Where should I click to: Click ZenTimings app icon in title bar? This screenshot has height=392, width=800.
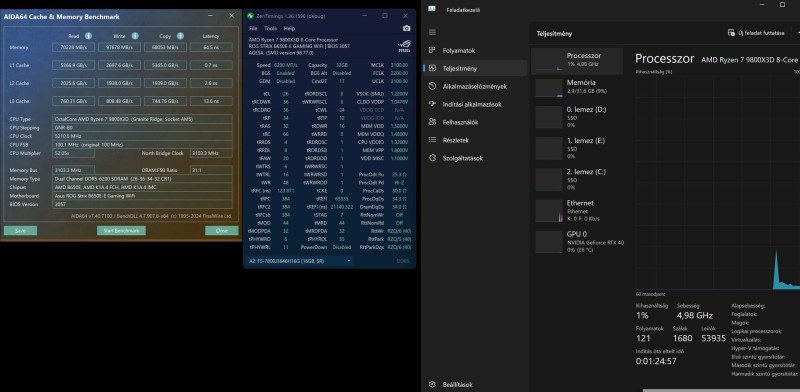250,16
